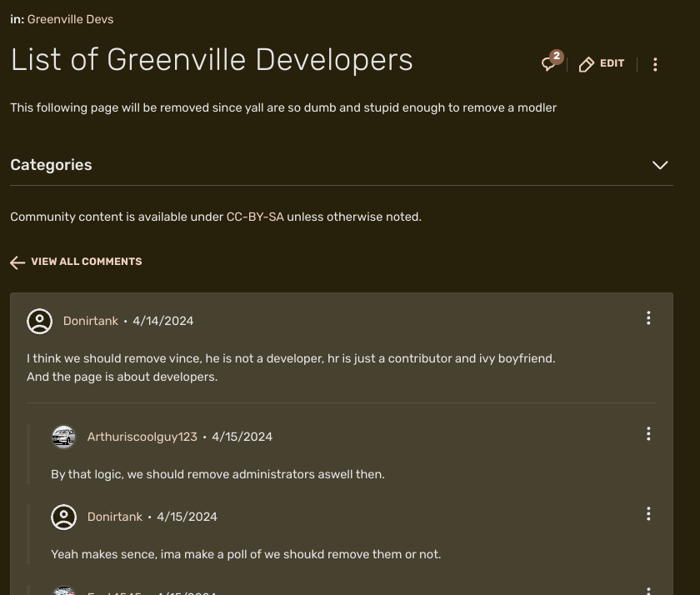Open options kebab on Donirtank's April 15 reply
This screenshot has width=700, height=595.
pos(648,514)
